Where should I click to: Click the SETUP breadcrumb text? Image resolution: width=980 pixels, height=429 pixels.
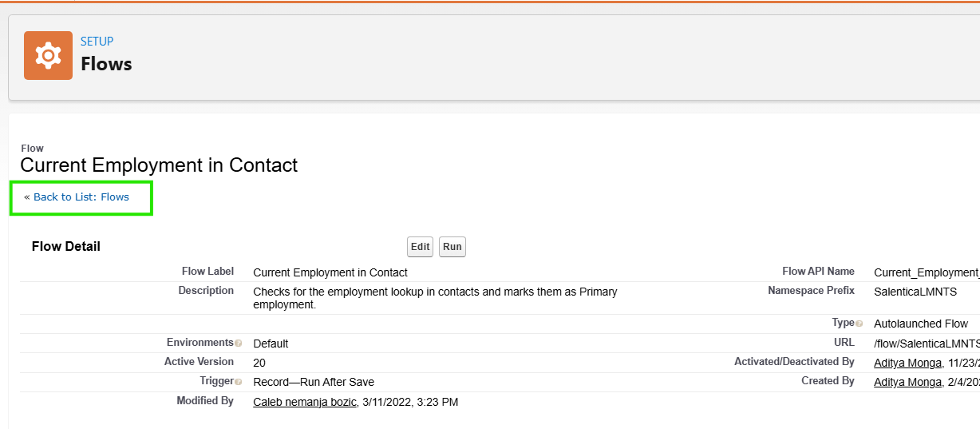[97, 42]
